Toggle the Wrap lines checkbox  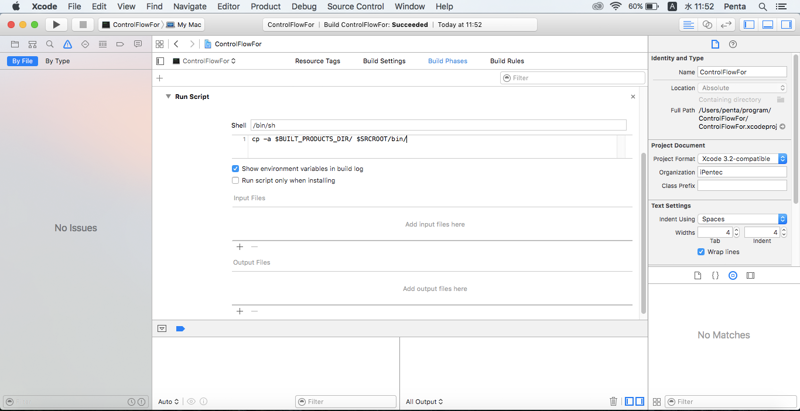pos(701,252)
